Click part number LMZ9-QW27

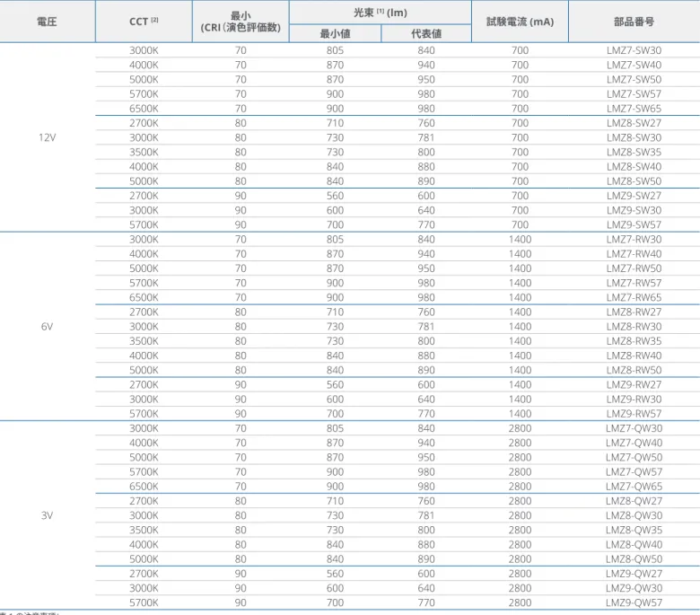634,574
